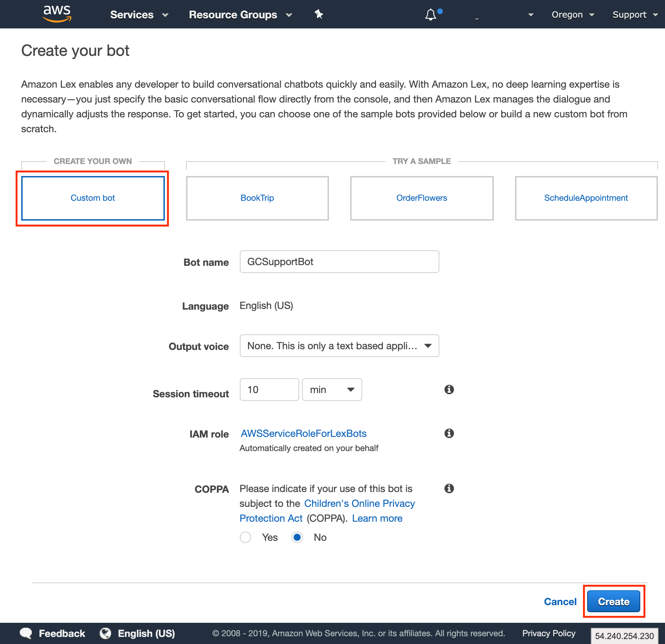Select Yes for COPPA

[245, 537]
